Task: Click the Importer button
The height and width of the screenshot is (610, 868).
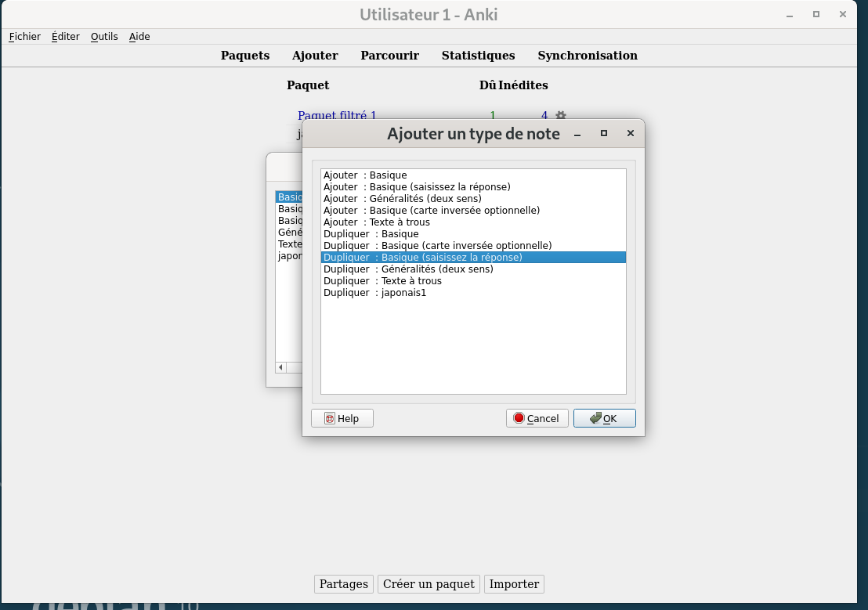Action: (x=514, y=584)
